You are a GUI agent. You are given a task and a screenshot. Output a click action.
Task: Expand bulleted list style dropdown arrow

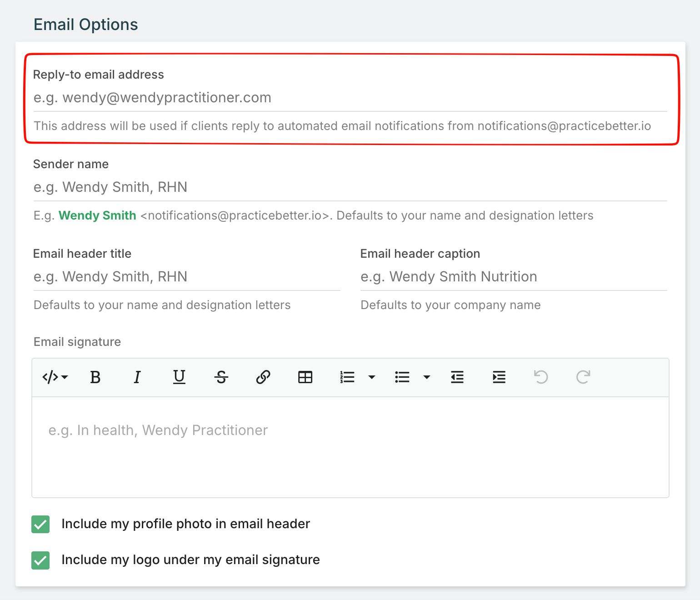pyautogui.click(x=427, y=377)
